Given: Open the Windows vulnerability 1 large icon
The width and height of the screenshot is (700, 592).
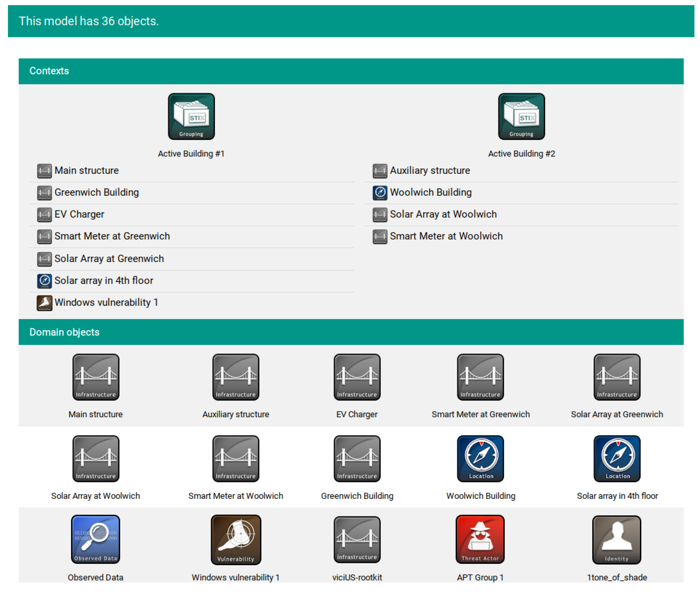Looking at the screenshot, I should coord(235,539).
